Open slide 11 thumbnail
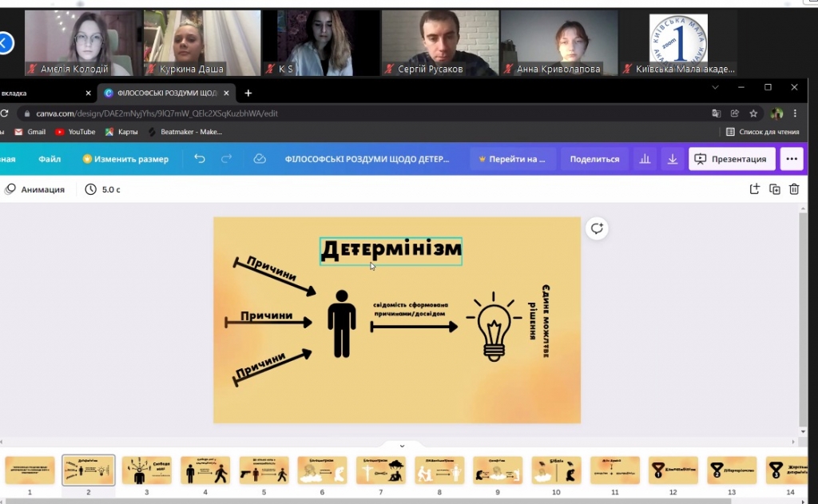 615,470
